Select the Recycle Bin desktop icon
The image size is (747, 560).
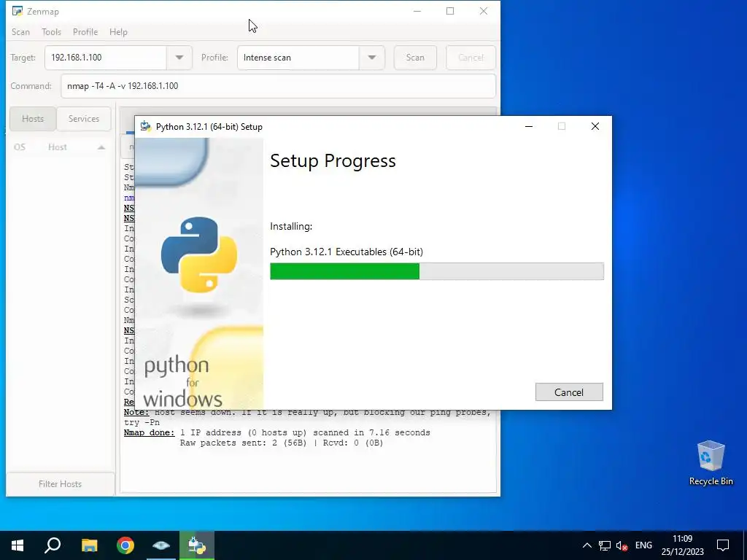click(x=711, y=462)
